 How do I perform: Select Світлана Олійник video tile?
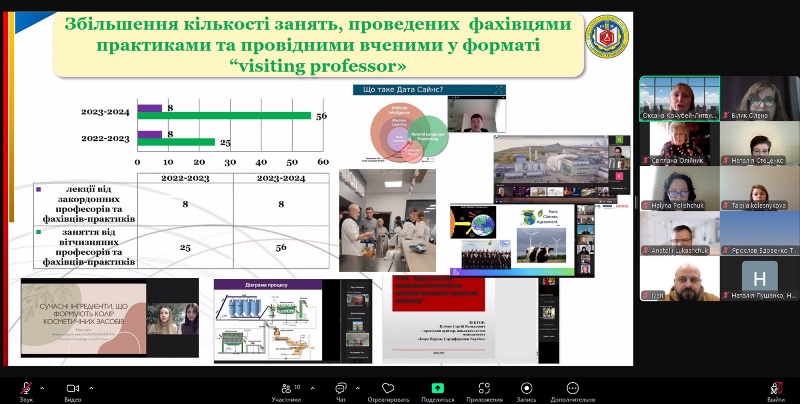[680, 143]
